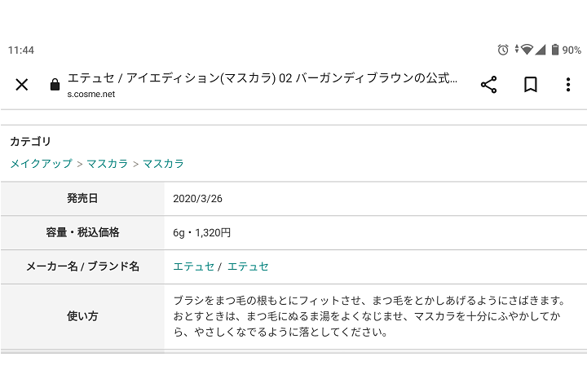Tap the s.cosme.net URL text
Screen dimensions: 587x392
click(91, 95)
